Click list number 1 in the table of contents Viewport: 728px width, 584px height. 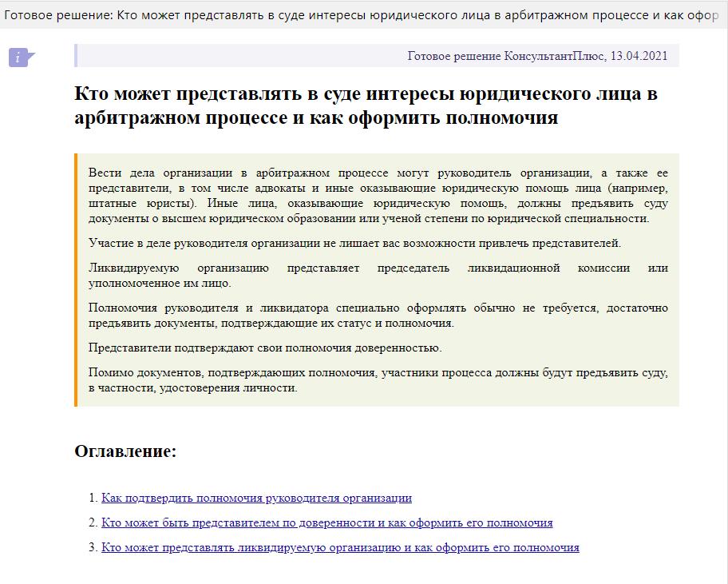click(93, 498)
